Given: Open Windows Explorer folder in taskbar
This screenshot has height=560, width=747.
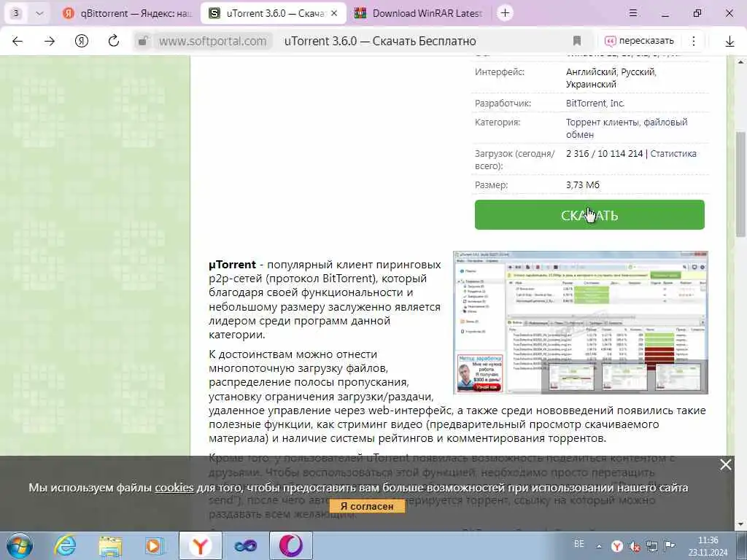Looking at the screenshot, I should point(110,545).
